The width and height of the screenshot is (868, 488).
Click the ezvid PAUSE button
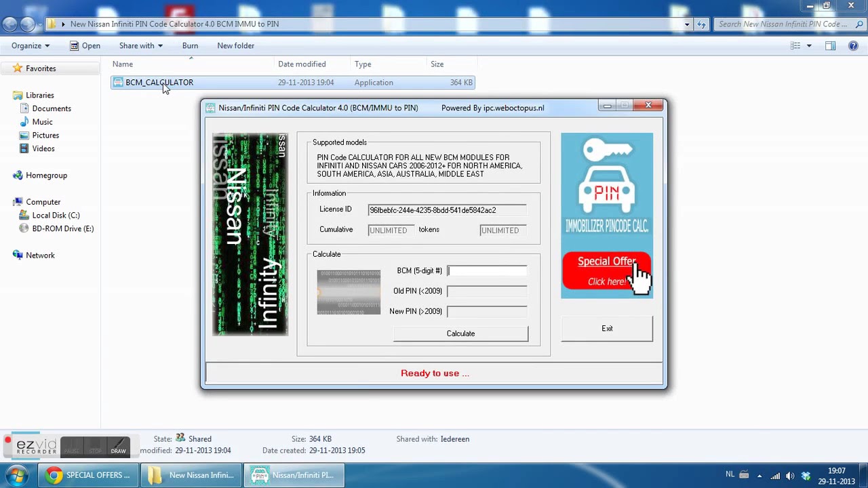click(72, 447)
